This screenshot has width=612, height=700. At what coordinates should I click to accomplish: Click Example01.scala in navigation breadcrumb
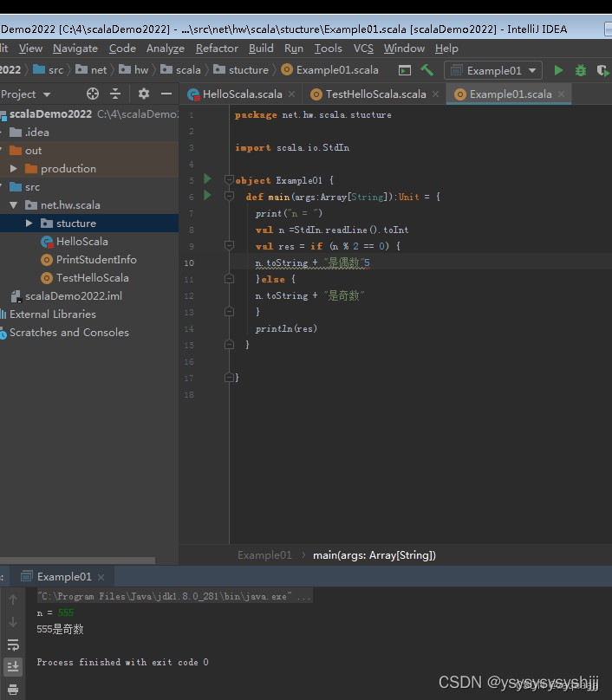click(330, 70)
